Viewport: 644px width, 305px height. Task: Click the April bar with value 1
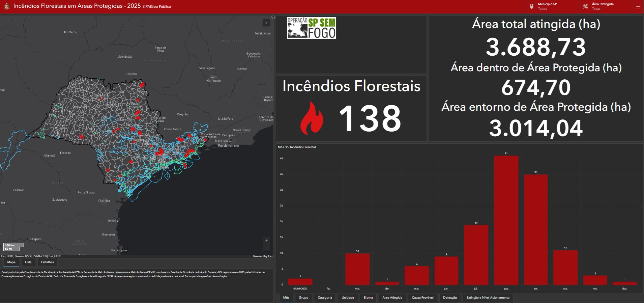coord(387,283)
